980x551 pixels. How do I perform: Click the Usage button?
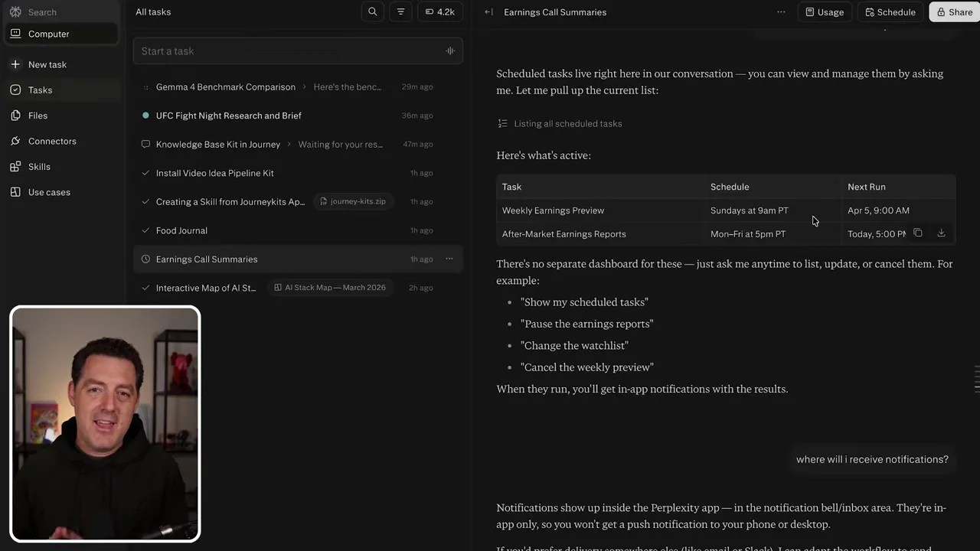824,11
